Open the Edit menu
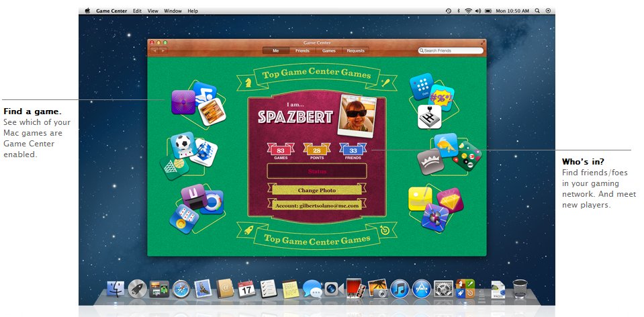Image resolution: width=644 pixels, height=317 pixels. pos(137,11)
